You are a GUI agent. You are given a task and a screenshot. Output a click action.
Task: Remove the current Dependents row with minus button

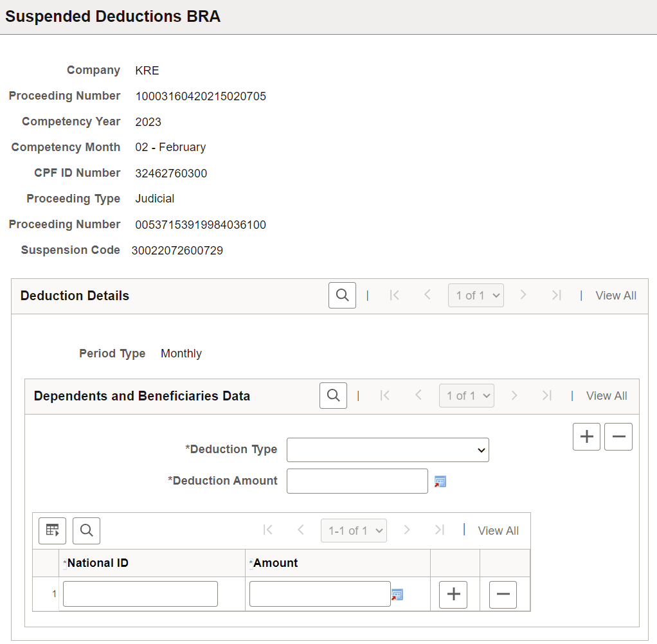click(x=618, y=436)
